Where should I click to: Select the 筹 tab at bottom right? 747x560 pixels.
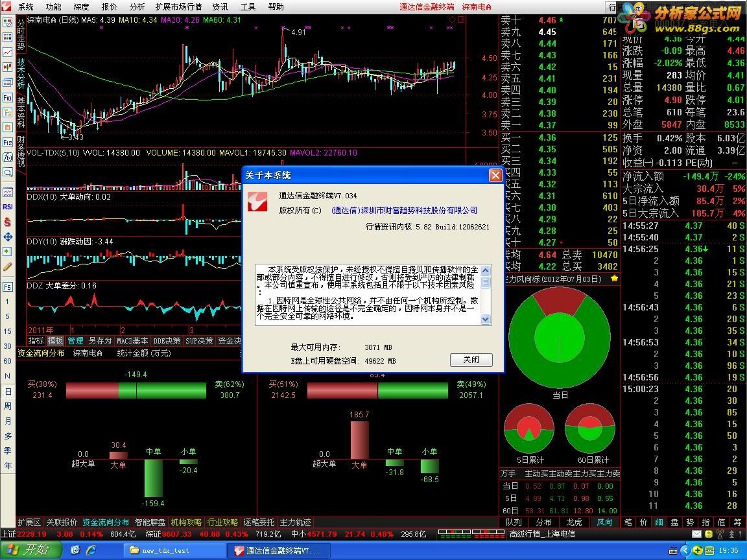[737, 522]
